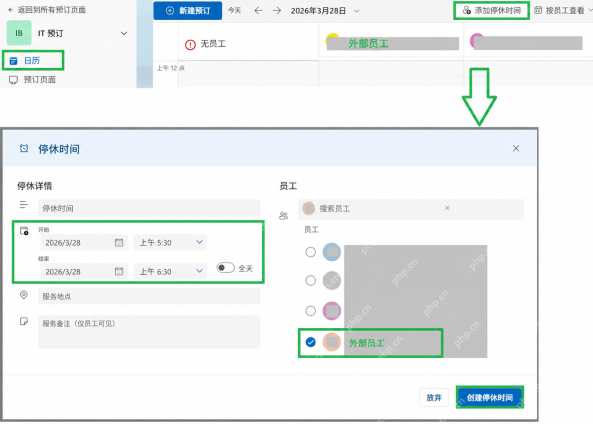This screenshot has width=593, height=424.
Task: Go to next day arrow
Action: point(277,11)
